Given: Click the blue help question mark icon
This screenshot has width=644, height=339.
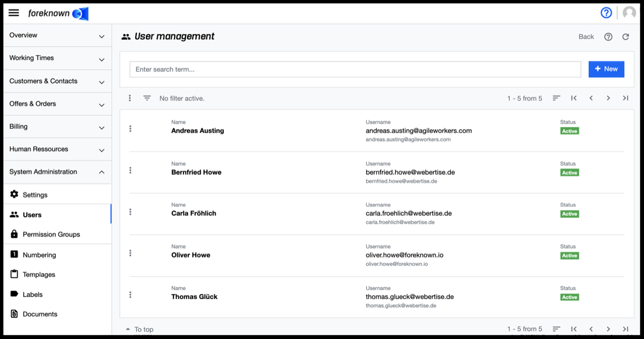Looking at the screenshot, I should click(606, 13).
